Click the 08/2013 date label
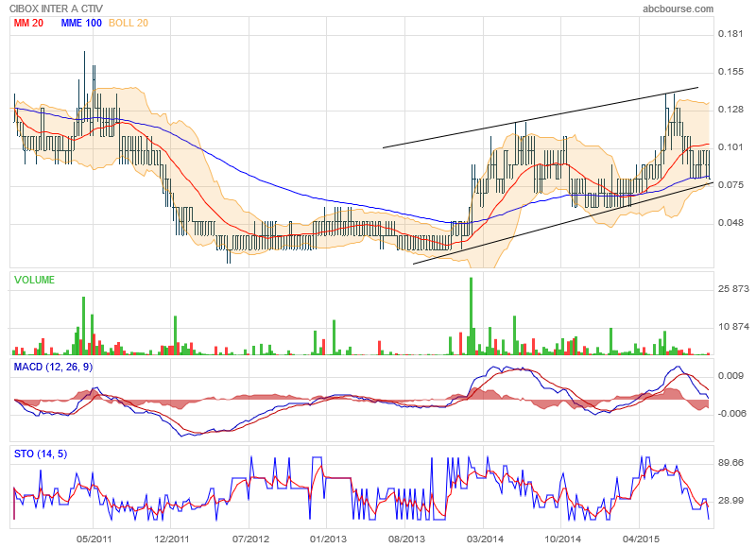The image size is (756, 548). [406, 539]
